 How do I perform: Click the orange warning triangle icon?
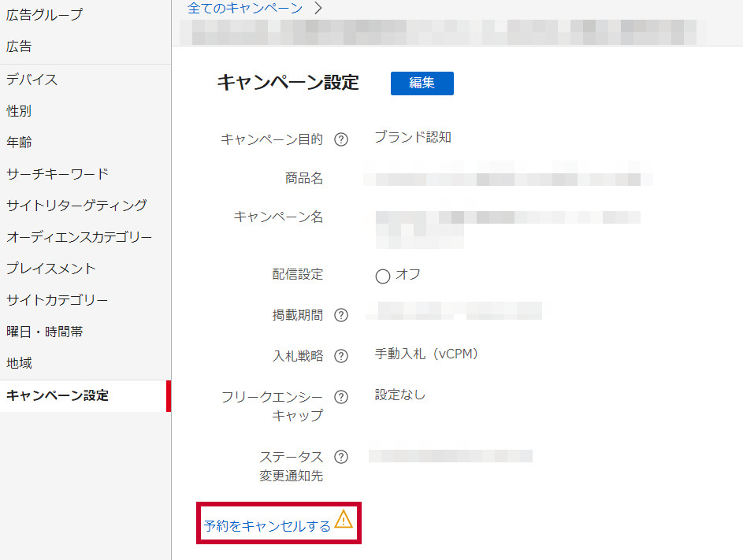(344, 519)
